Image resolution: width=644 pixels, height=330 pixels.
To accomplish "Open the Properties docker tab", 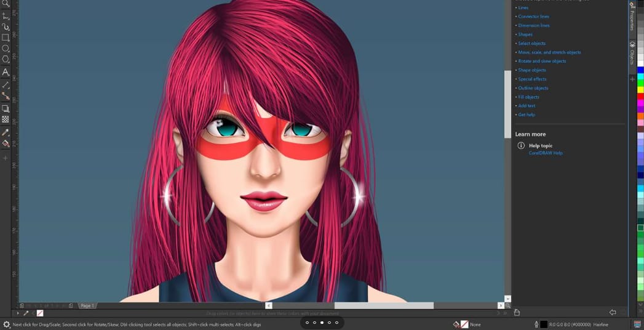I will coord(632,17).
